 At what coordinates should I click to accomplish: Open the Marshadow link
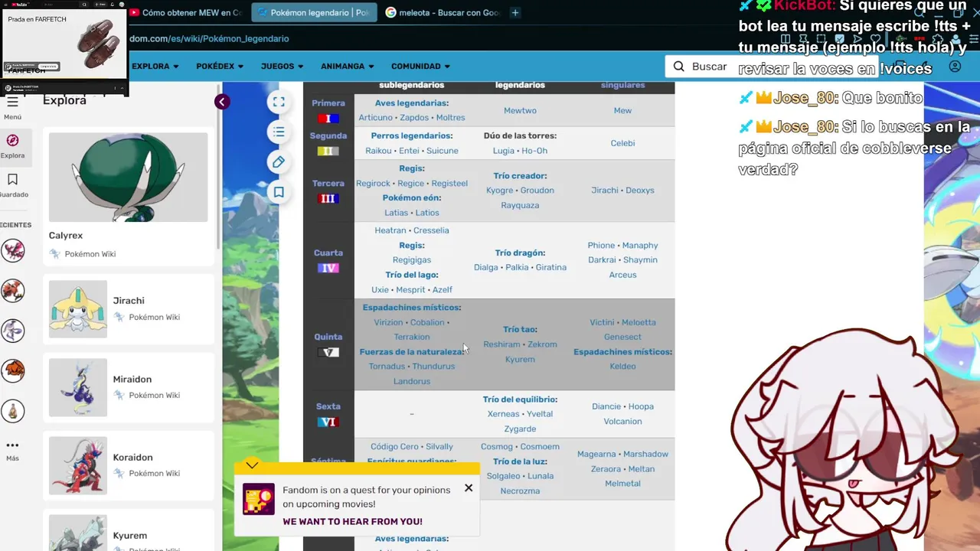pos(645,454)
